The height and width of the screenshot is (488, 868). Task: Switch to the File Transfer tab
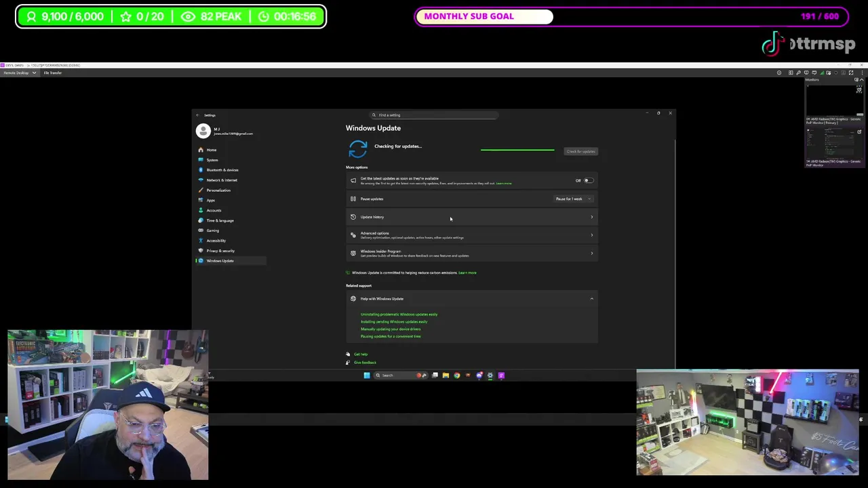point(52,73)
